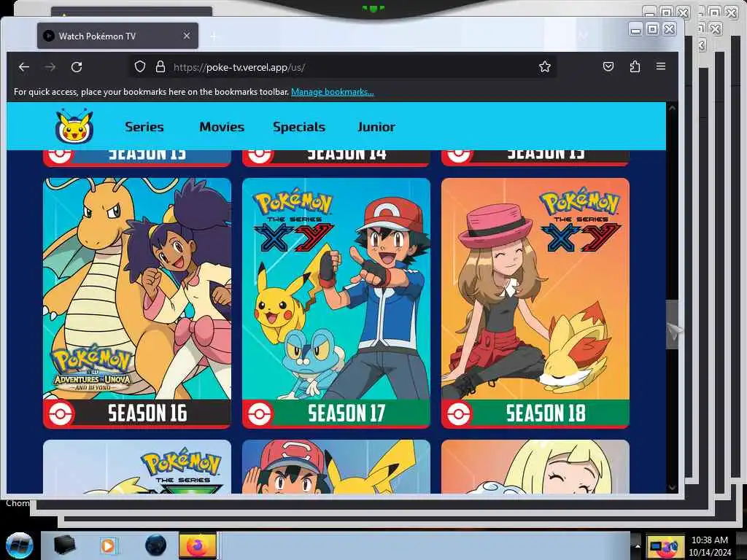Viewport: 747px width, 560px height.
Task: Open the Season 17 XY series card
Action: click(336, 303)
